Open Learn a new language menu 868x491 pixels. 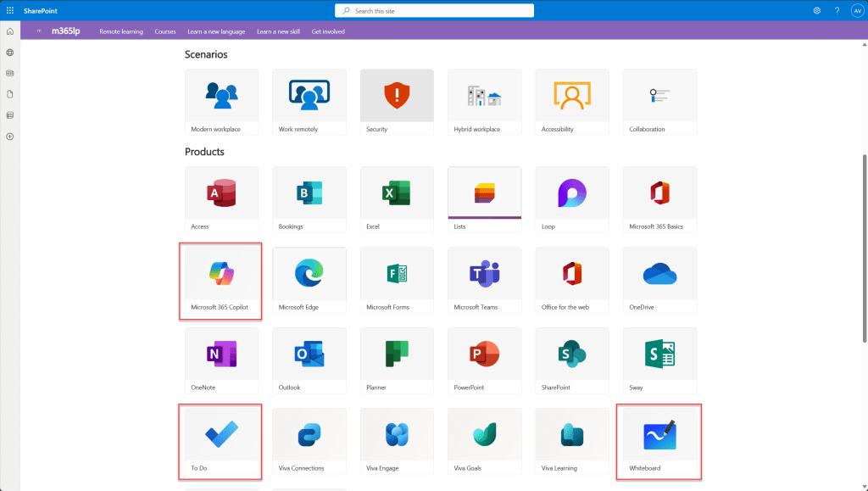pos(216,31)
